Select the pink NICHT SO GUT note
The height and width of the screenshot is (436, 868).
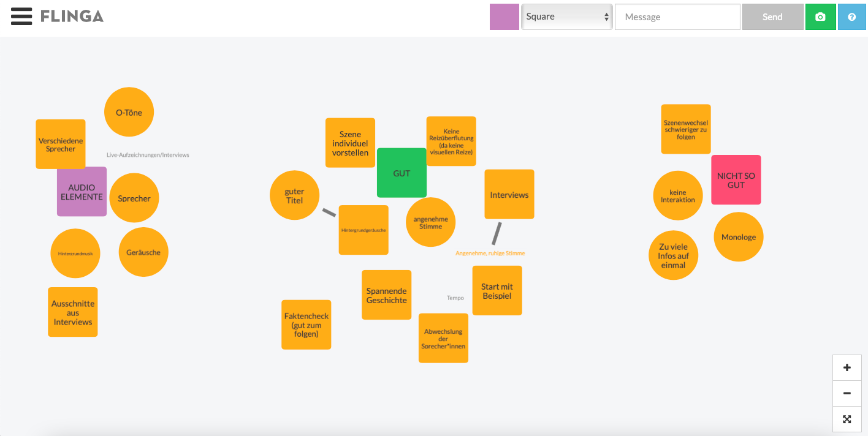click(736, 180)
